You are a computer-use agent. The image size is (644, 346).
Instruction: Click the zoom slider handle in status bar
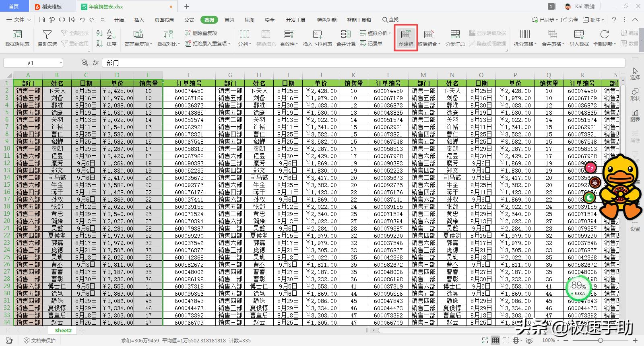click(600, 340)
